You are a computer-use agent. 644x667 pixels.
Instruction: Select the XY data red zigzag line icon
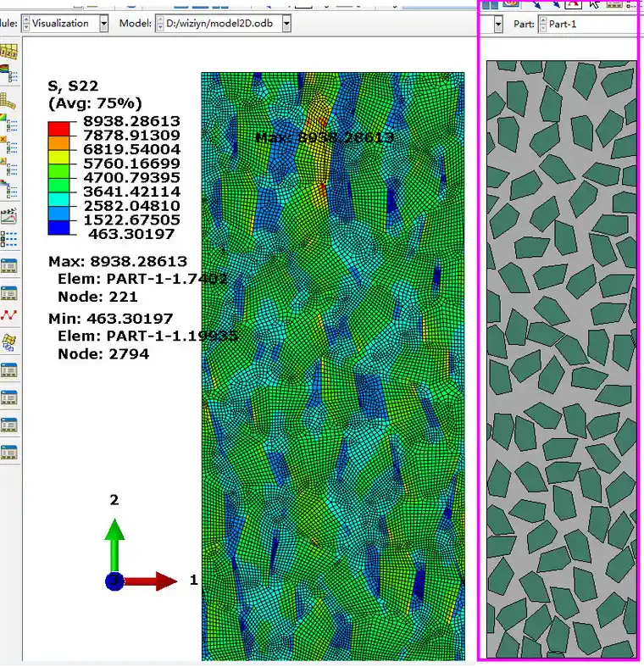click(9, 316)
